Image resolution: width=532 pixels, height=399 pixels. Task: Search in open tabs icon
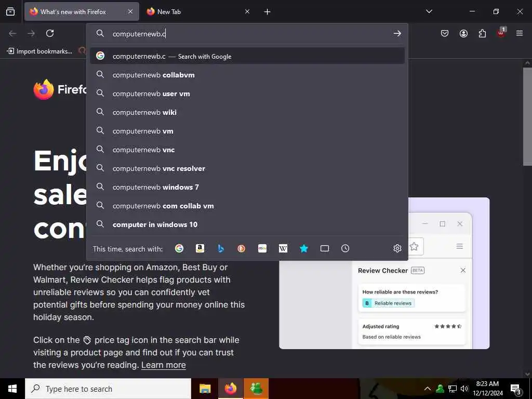tap(324, 248)
